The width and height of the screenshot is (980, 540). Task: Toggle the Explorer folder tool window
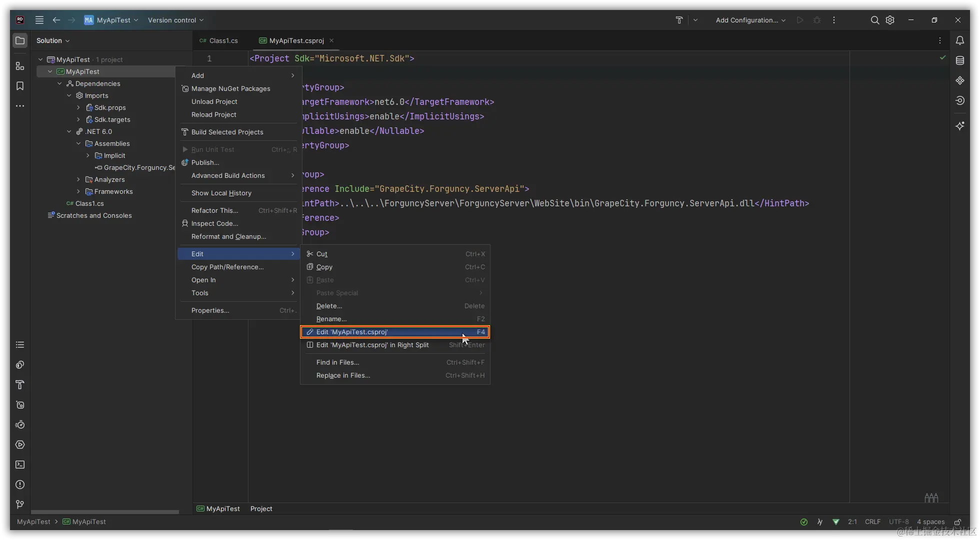20,40
